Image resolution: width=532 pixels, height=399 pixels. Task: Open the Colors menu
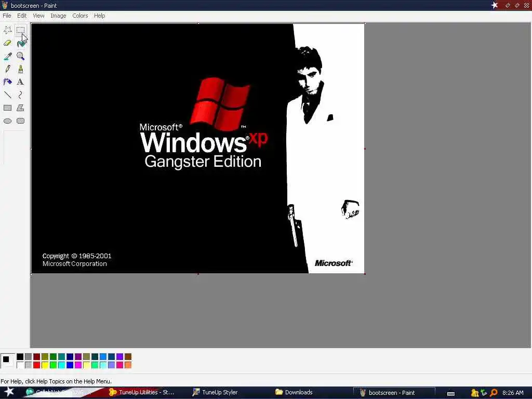pos(80,16)
